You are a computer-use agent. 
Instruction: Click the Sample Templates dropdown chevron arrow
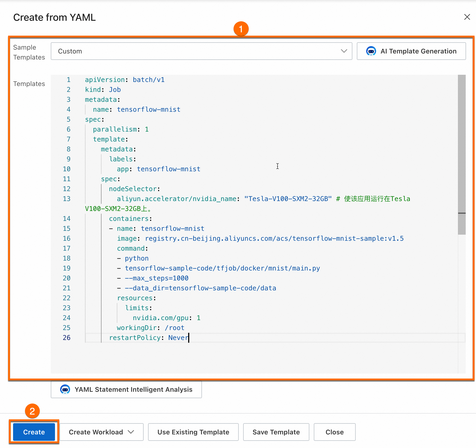(x=344, y=51)
